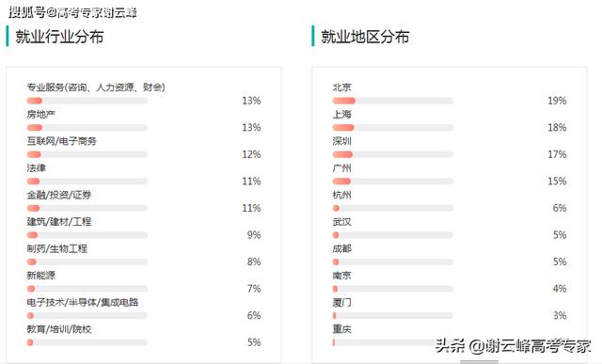Click the 广州 progress bar
Screen dimensions: 602x364
393,182
